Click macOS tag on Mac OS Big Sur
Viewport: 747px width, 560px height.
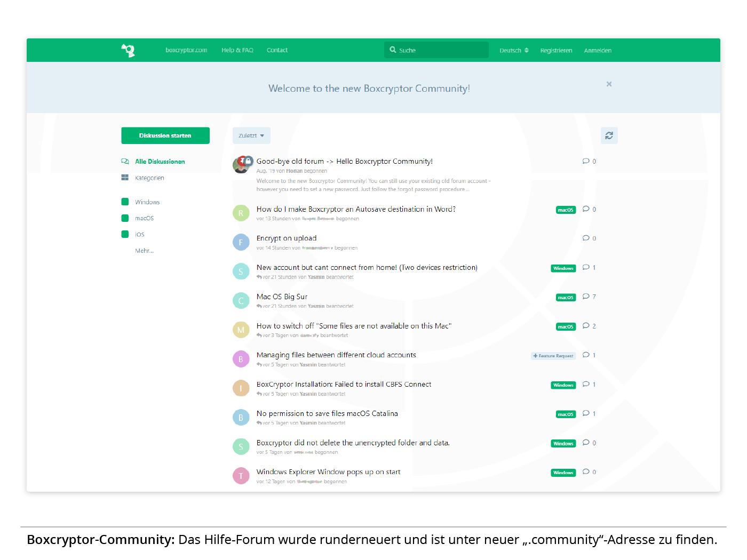[566, 298]
